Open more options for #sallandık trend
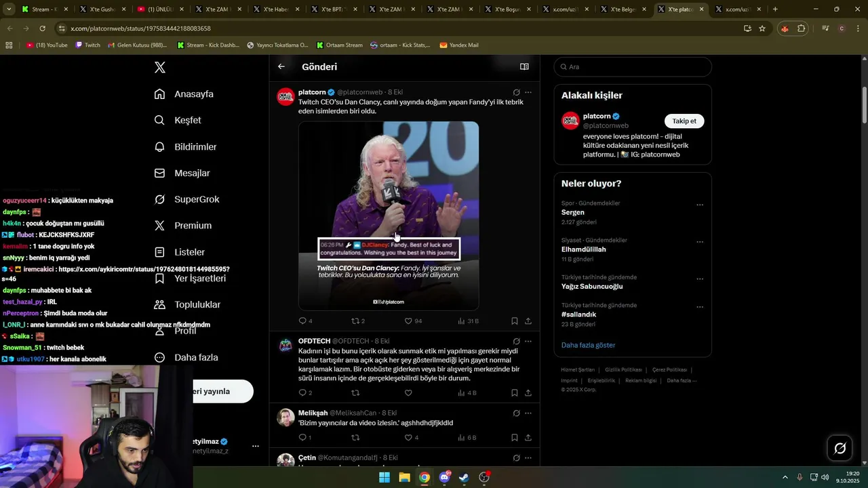The height and width of the screenshot is (488, 868). pyautogui.click(x=700, y=307)
